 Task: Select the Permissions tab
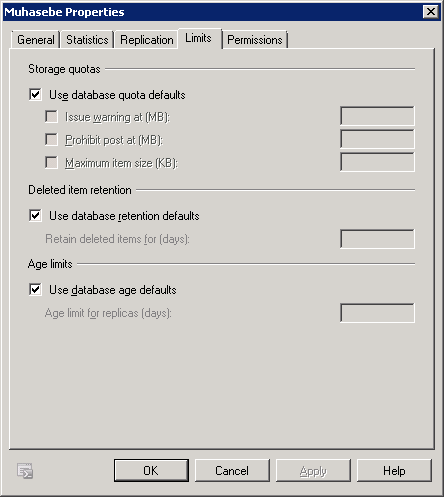click(x=255, y=40)
